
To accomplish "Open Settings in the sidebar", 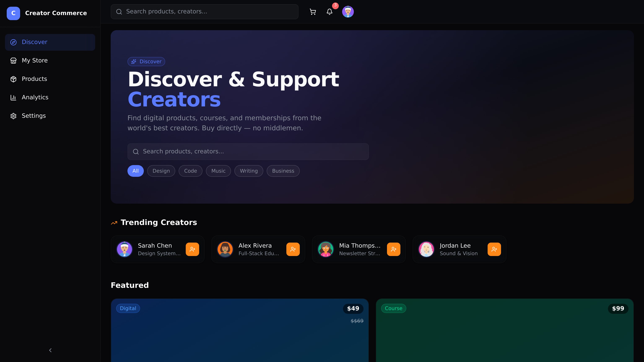I will (34, 116).
